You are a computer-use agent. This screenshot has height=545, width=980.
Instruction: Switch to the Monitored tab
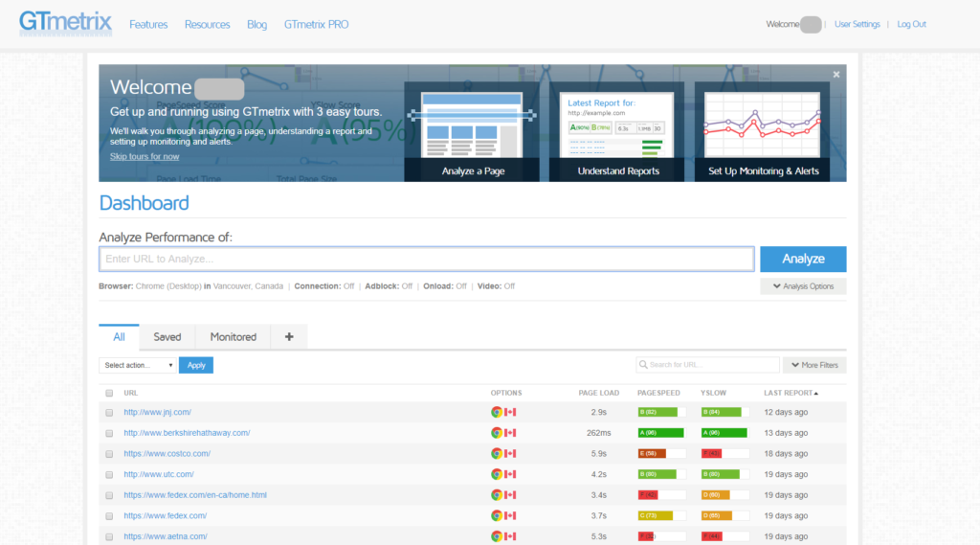pyautogui.click(x=234, y=336)
